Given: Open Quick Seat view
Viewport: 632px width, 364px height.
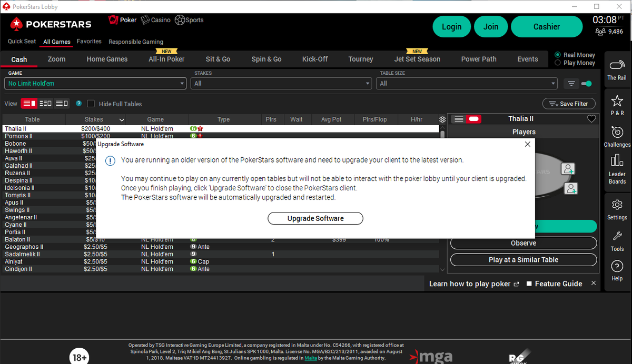Looking at the screenshot, I should click(x=22, y=42).
